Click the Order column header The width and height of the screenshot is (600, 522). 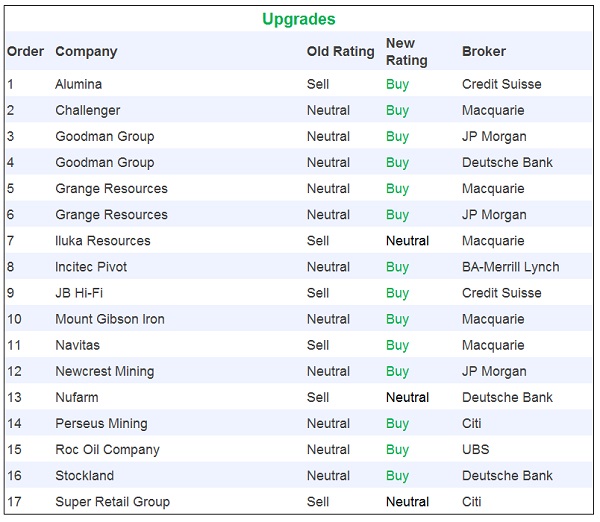pyautogui.click(x=25, y=51)
